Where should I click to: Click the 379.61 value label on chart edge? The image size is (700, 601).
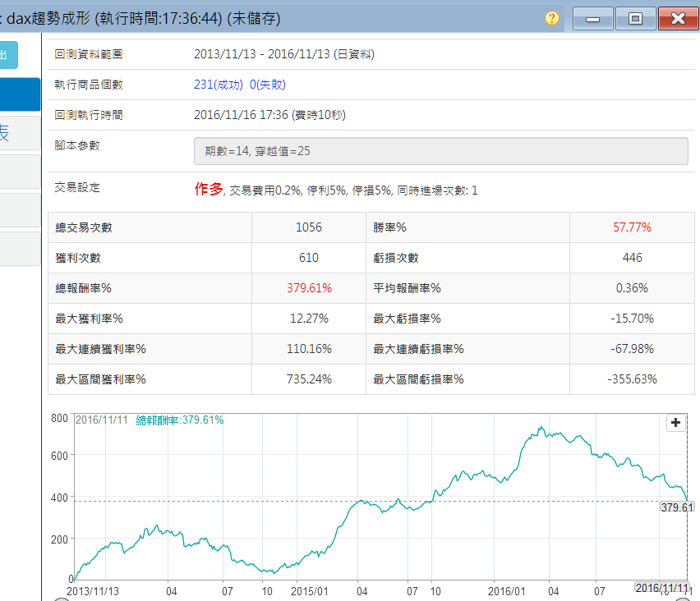(x=678, y=507)
